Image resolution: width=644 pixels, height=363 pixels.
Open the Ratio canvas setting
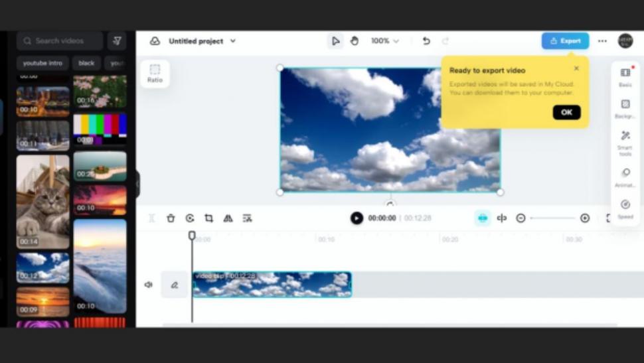(155, 74)
